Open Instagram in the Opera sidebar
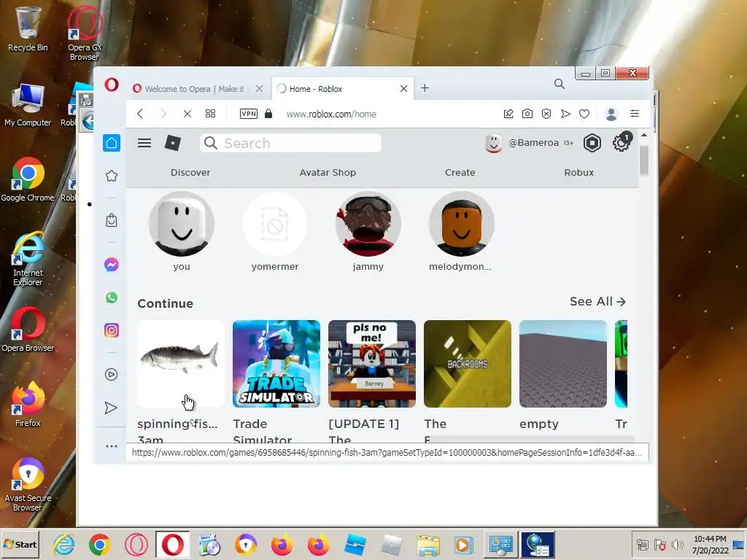Viewport: 747px width, 560px height. (x=112, y=330)
